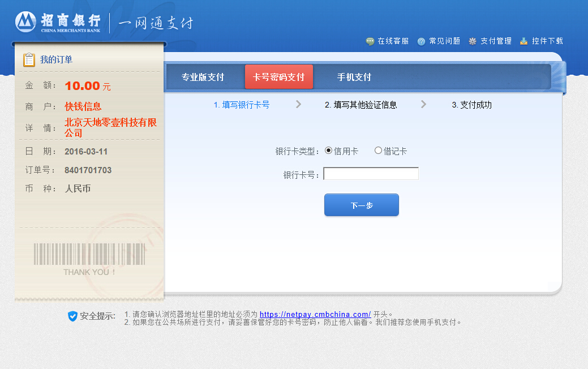Click merchant name 快钱信息
588x369 pixels.
pyautogui.click(x=83, y=106)
